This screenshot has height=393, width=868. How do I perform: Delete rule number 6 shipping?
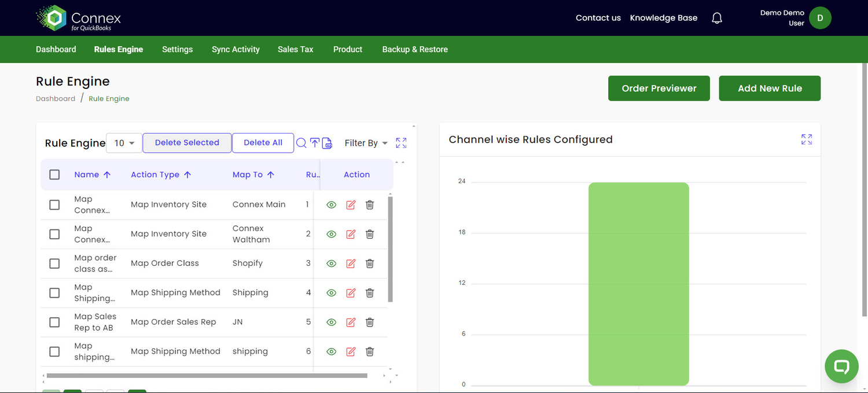pos(370,351)
